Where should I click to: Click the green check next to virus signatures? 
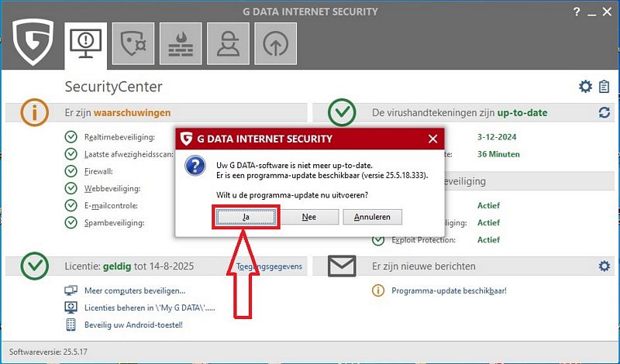tap(342, 112)
